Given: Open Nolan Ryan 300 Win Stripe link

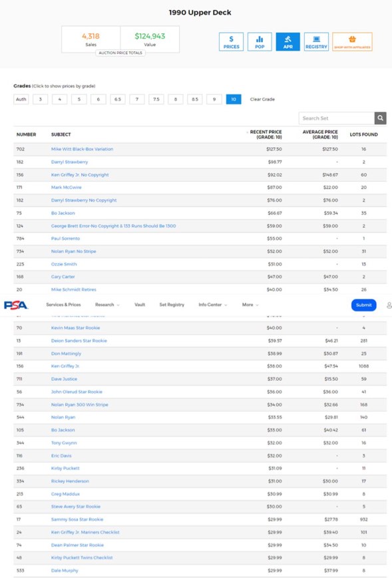Looking at the screenshot, I should coord(80,405).
